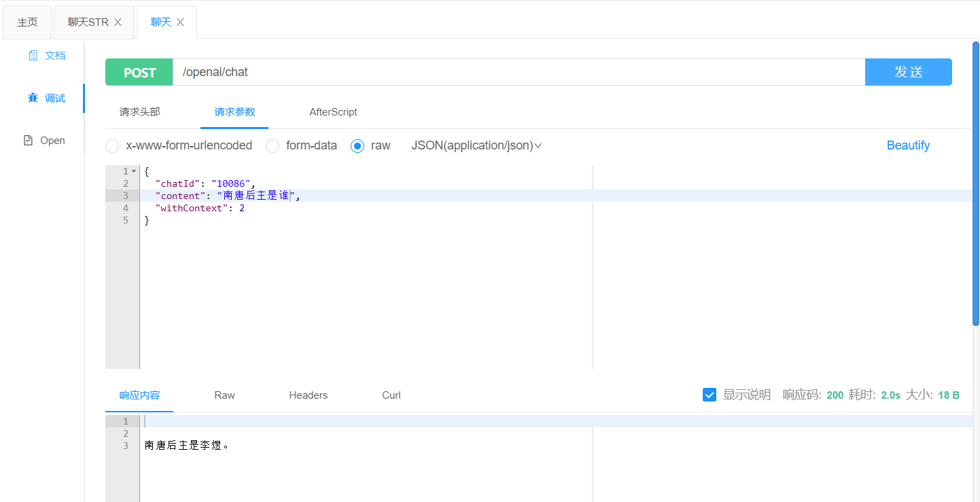Select the raw radio option
Screen dimensions: 980x502
(x=357, y=146)
